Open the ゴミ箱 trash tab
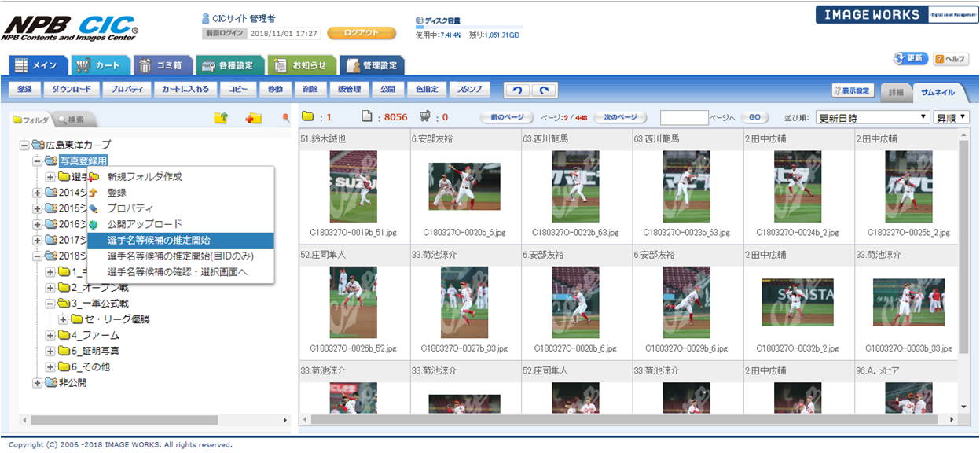Viewport: 980px width, 453px height. tap(161, 65)
